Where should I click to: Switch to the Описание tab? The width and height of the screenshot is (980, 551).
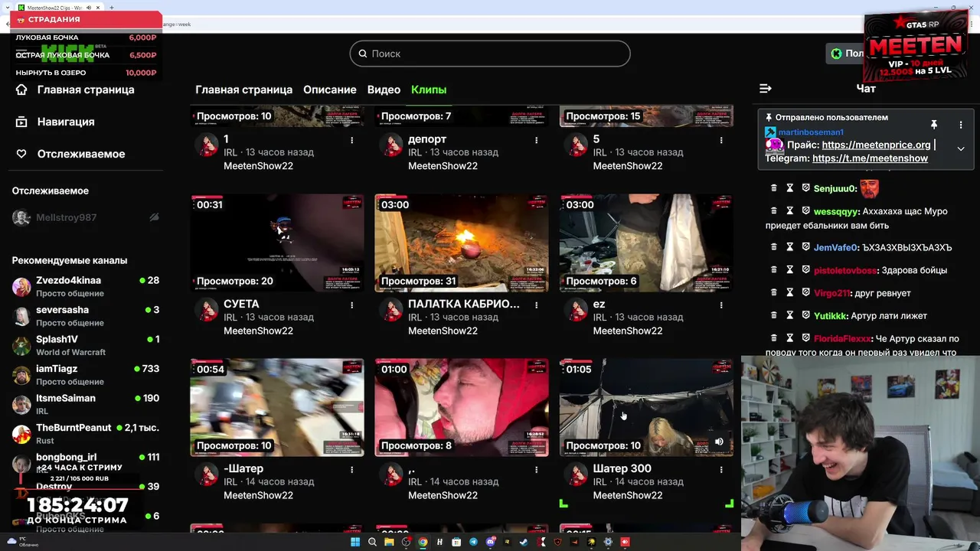330,90
